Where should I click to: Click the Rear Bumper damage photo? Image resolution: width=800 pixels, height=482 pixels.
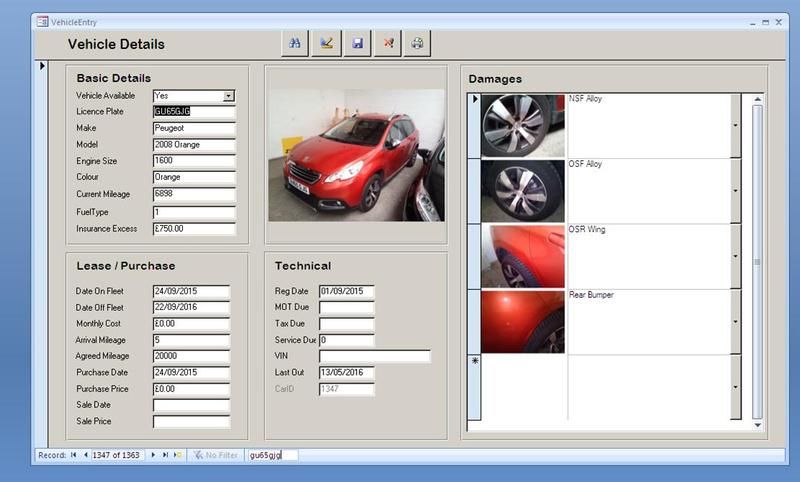(x=523, y=322)
